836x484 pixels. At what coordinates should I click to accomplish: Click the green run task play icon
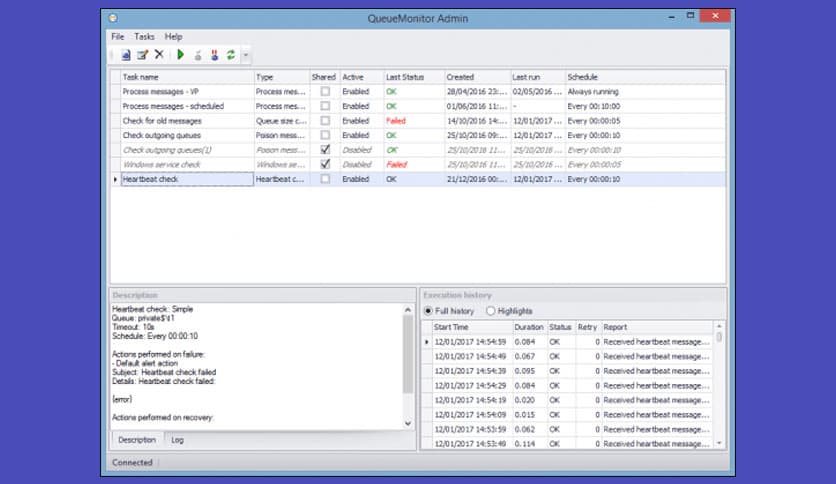(x=181, y=54)
